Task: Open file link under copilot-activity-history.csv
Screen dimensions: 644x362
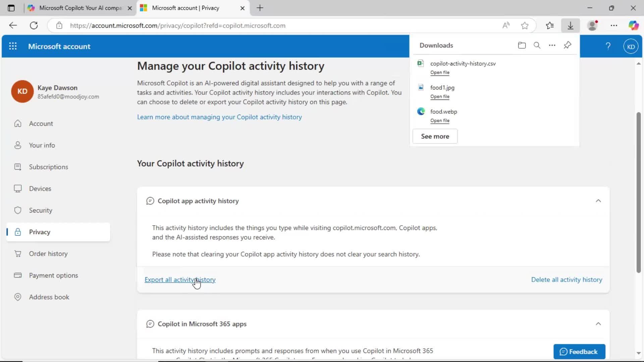Action: (440, 72)
